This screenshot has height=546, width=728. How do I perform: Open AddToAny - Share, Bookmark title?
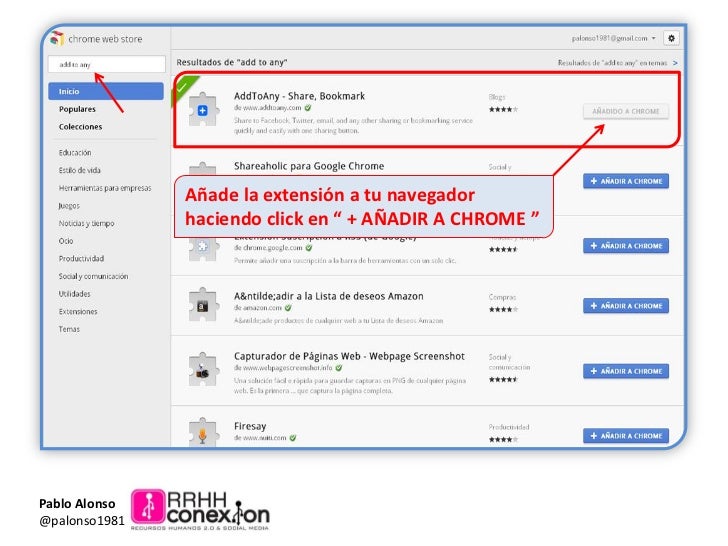pos(299,96)
